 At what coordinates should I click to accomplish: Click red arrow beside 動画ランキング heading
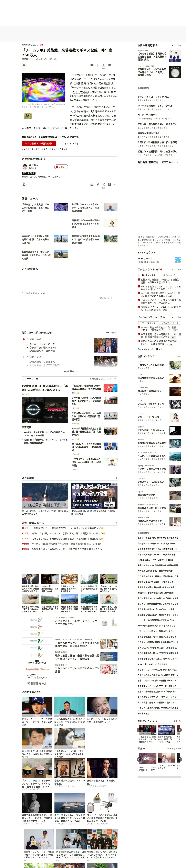[x=157, y=720]
